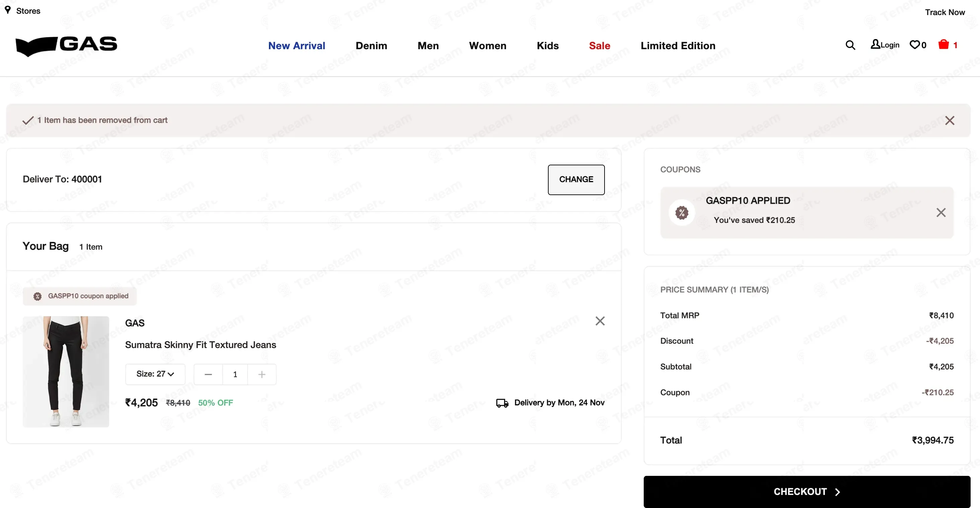Image resolution: width=980 pixels, height=508 pixels.
Task: Click the 50% OFF label
Action: point(215,403)
